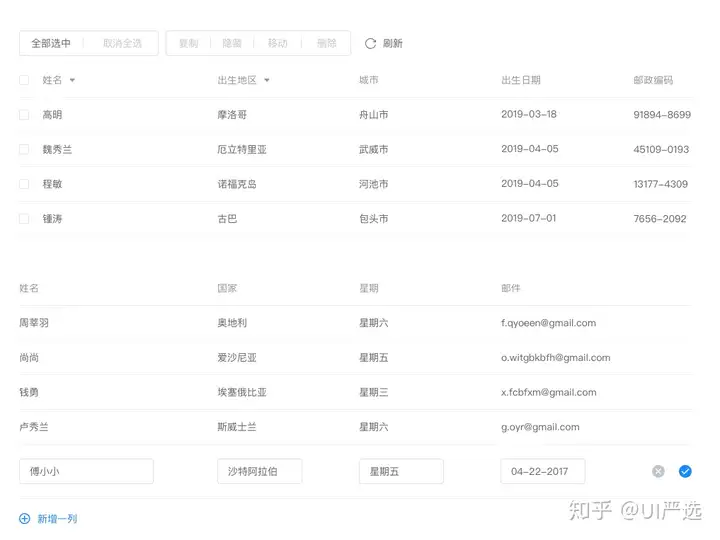Viewport: 720px width, 540px height.
Task: Click the 新增一列 link
Action: (x=57, y=519)
